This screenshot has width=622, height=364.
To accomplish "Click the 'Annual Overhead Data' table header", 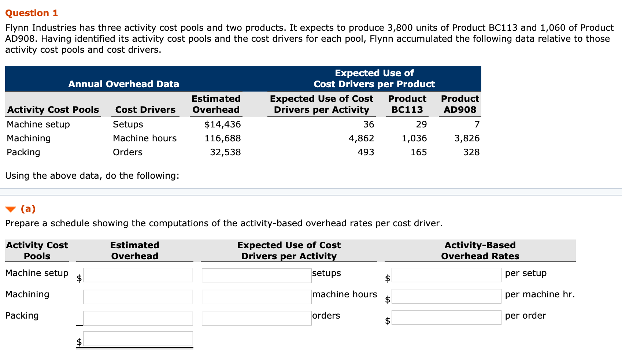I will click(x=124, y=84).
